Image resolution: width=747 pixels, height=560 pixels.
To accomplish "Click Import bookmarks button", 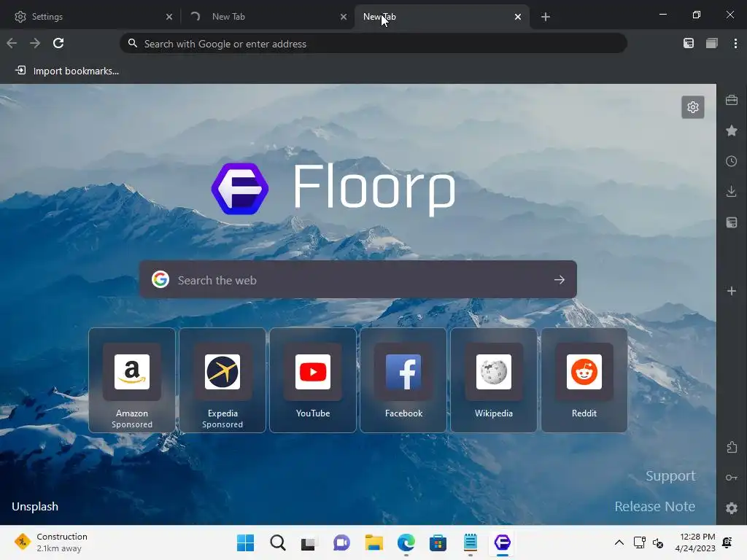I will pyautogui.click(x=66, y=71).
